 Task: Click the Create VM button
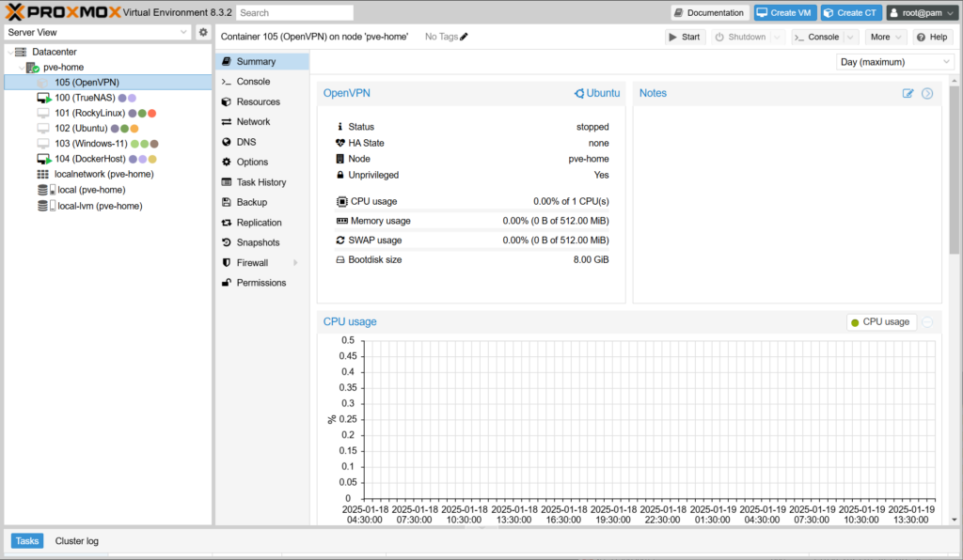(x=784, y=13)
